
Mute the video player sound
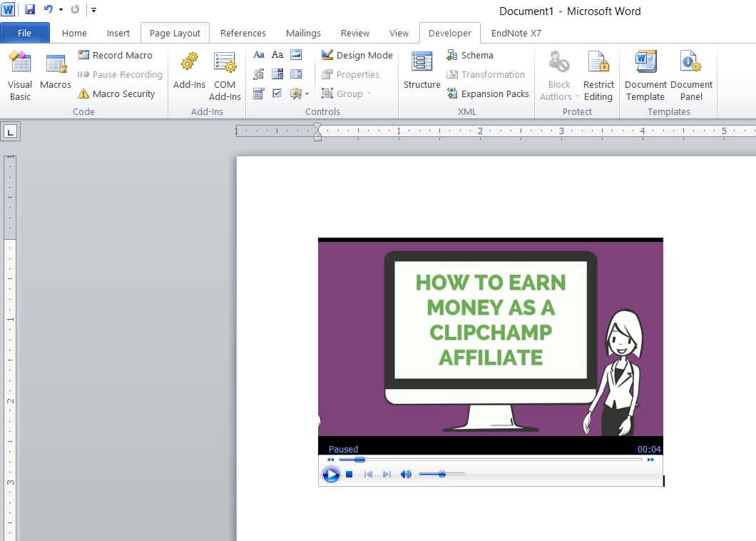406,475
